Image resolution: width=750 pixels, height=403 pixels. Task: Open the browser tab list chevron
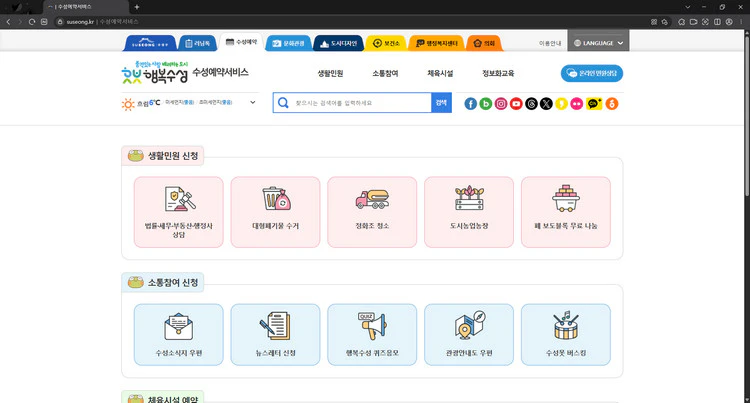[687, 7]
